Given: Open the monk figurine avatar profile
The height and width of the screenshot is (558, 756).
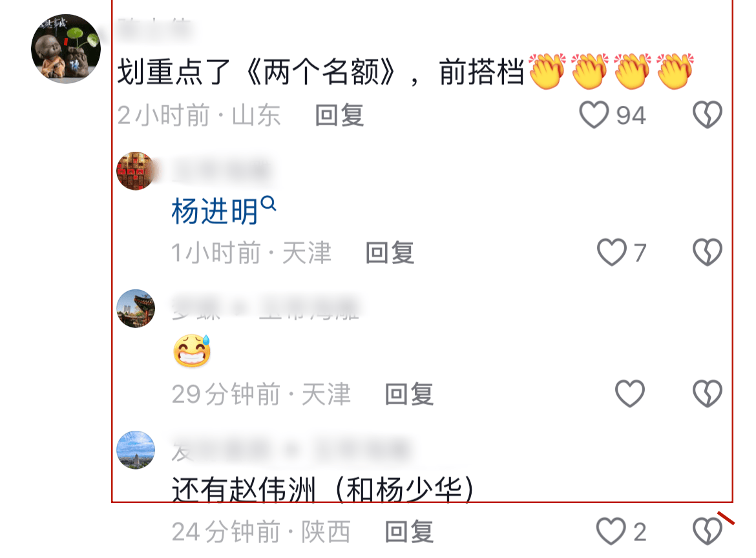Looking at the screenshot, I should coord(66,48).
